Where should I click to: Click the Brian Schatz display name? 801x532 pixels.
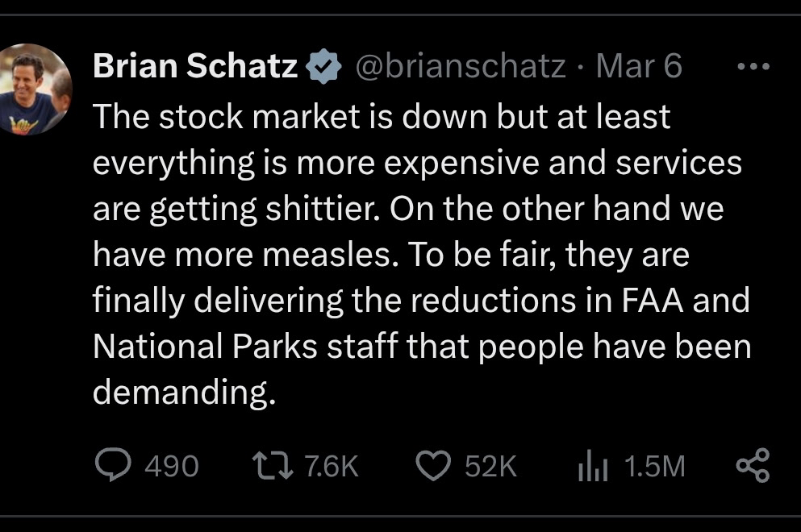196,67
